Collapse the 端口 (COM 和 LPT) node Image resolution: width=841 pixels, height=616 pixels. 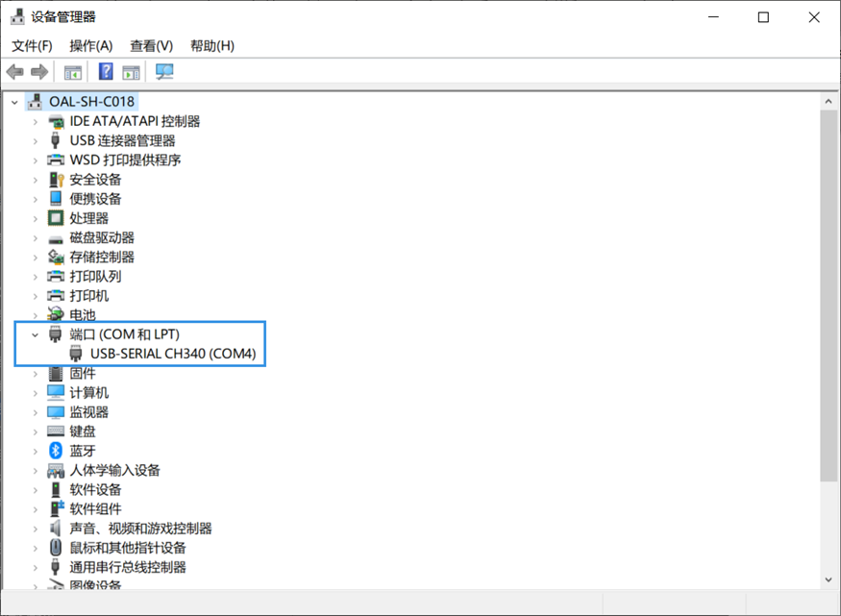tap(35, 334)
